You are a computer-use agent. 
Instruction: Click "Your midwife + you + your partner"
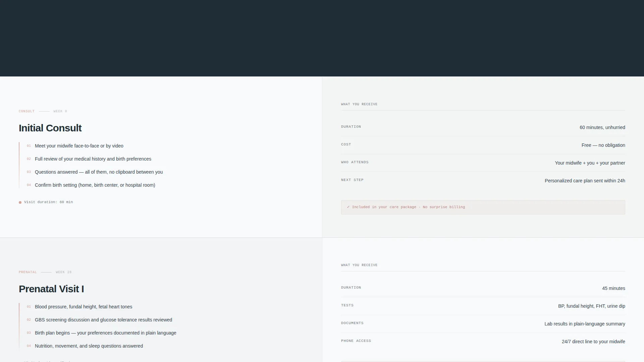[590, 163]
